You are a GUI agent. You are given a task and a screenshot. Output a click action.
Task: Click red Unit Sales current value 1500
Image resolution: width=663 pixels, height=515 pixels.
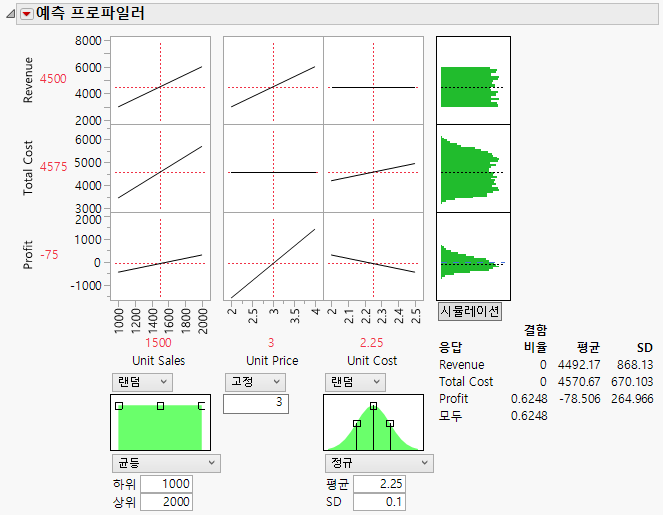pyautogui.click(x=159, y=343)
